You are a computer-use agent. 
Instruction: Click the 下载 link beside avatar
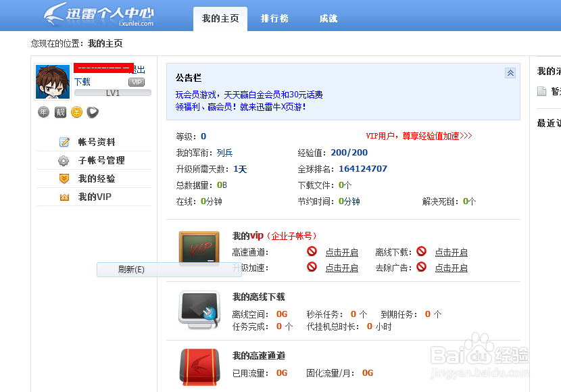82,82
